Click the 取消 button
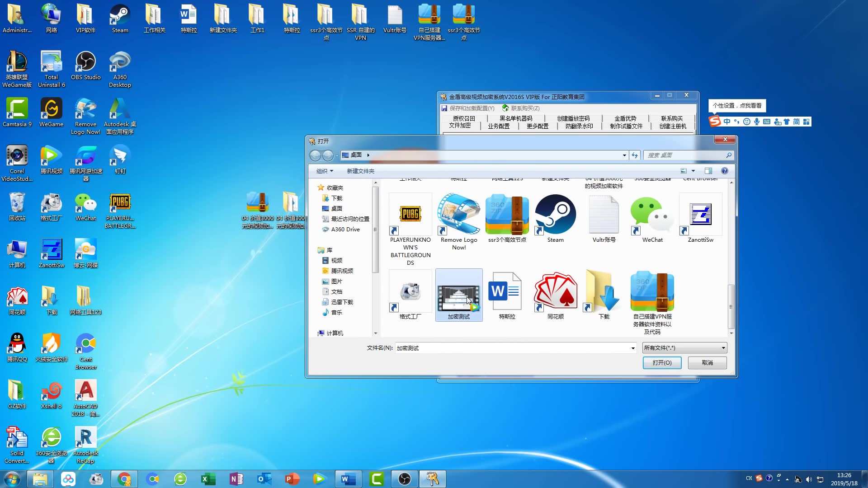This screenshot has width=868, height=488. coord(707,363)
